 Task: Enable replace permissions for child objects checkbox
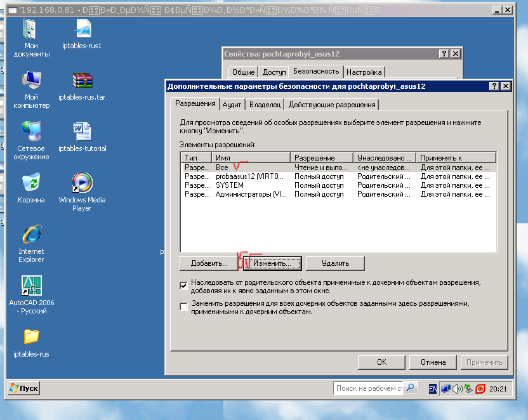184,306
